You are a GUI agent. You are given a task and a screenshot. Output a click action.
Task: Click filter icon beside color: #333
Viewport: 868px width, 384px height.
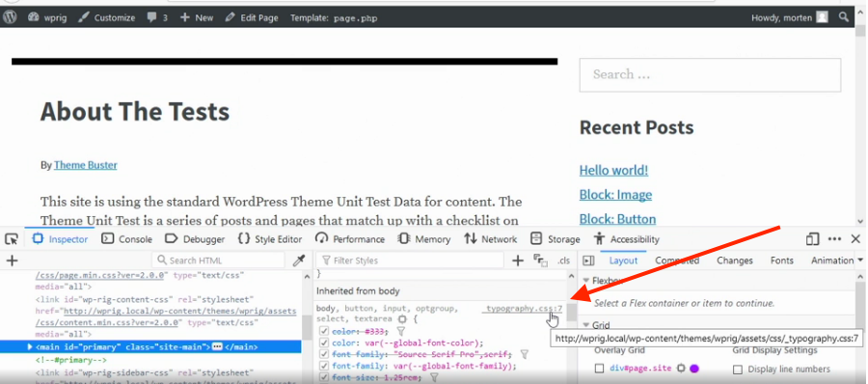(401, 331)
